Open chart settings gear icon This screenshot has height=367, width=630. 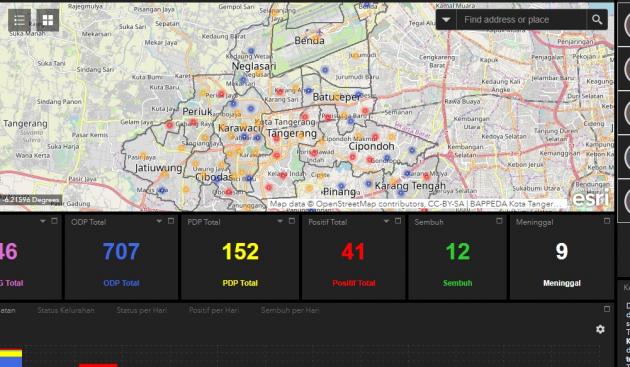(600, 329)
